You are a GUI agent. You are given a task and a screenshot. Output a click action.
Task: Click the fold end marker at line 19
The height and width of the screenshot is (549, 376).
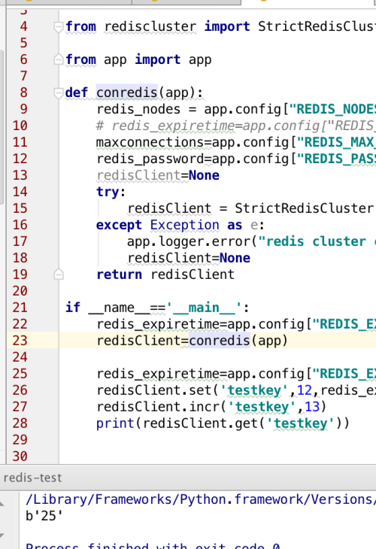click(x=58, y=274)
